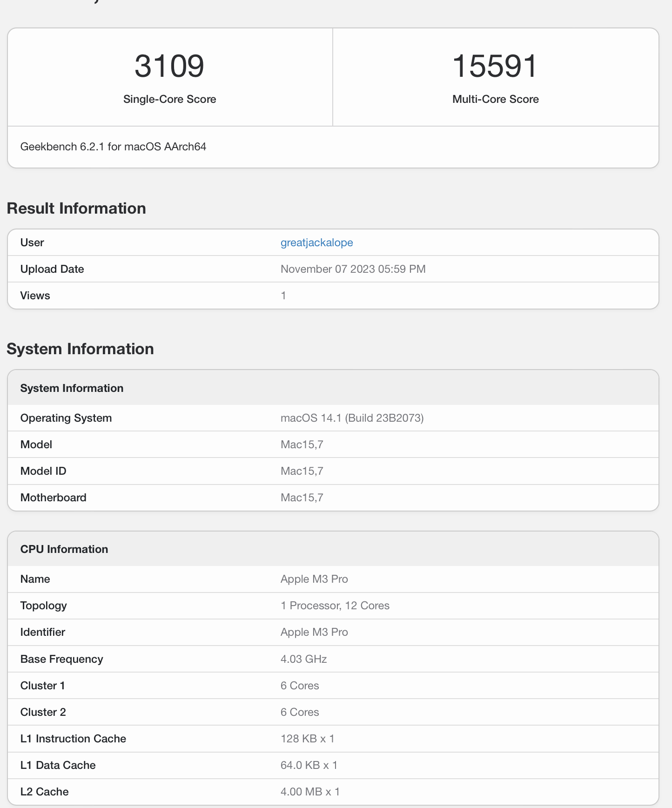
Task: Click the Apple M3 Pro value in the Name row
Action: (x=314, y=579)
